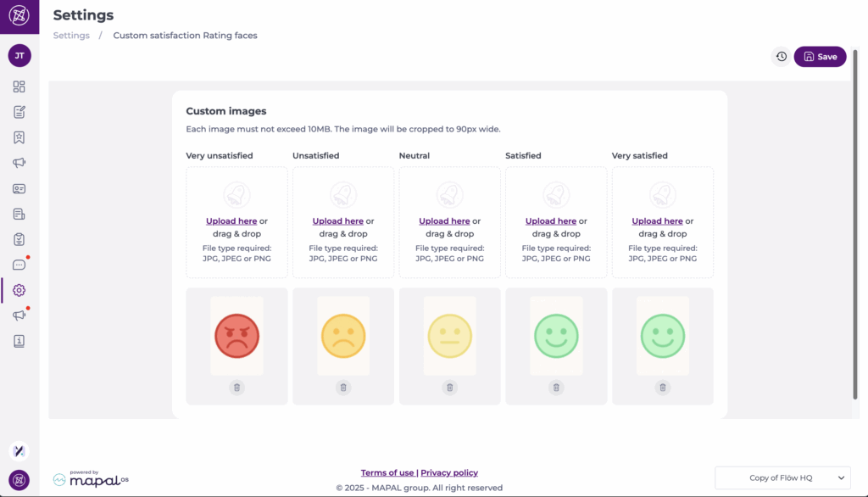
Task: Open the info book icon in sidebar
Action: 19,341
